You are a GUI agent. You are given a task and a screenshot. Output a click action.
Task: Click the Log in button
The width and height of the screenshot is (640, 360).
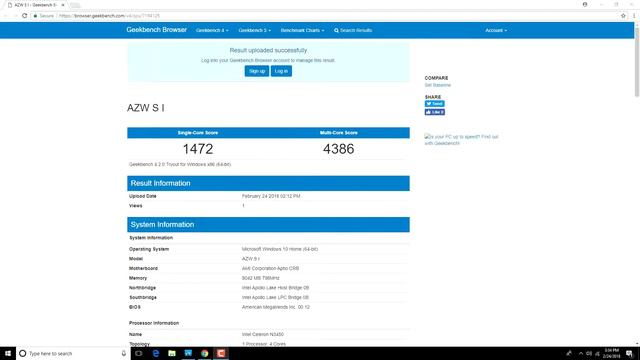tap(281, 71)
